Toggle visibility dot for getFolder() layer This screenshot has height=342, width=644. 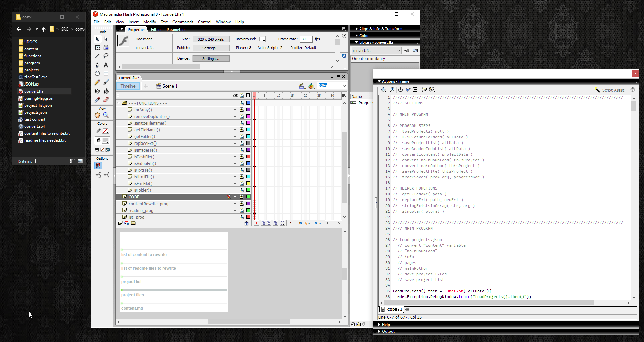[x=235, y=136]
